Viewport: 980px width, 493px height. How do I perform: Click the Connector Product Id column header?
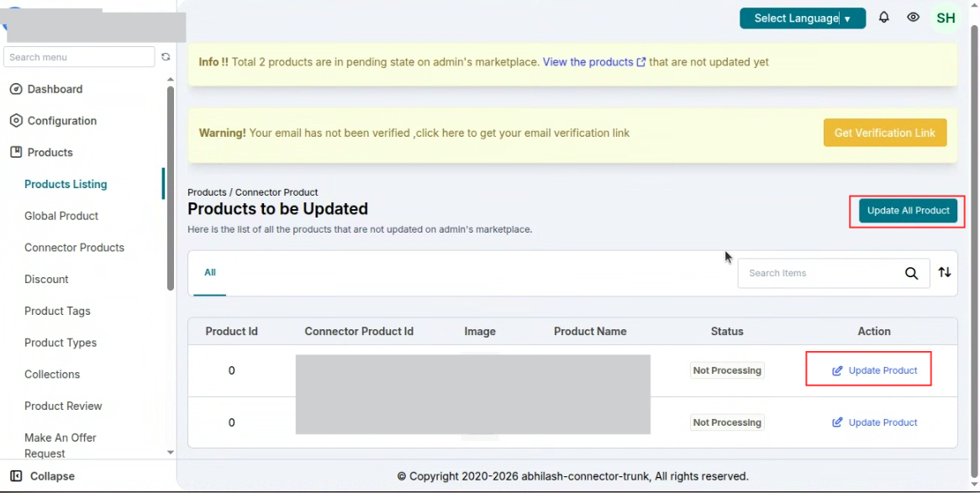pyautogui.click(x=359, y=331)
